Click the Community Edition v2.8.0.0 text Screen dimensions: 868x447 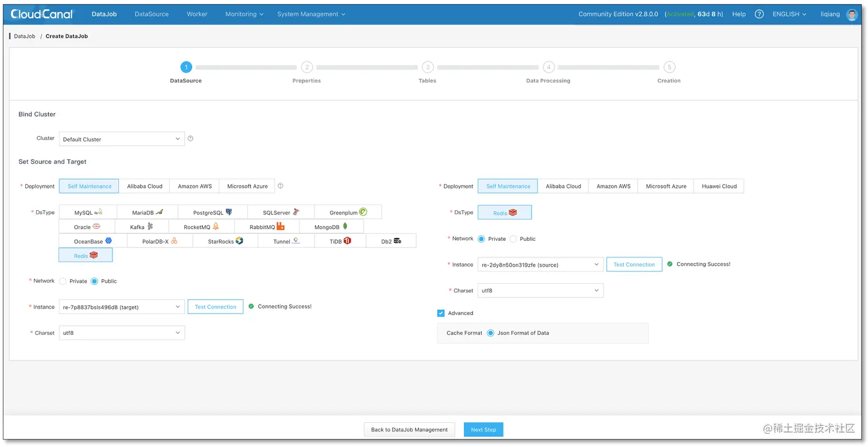coord(618,14)
